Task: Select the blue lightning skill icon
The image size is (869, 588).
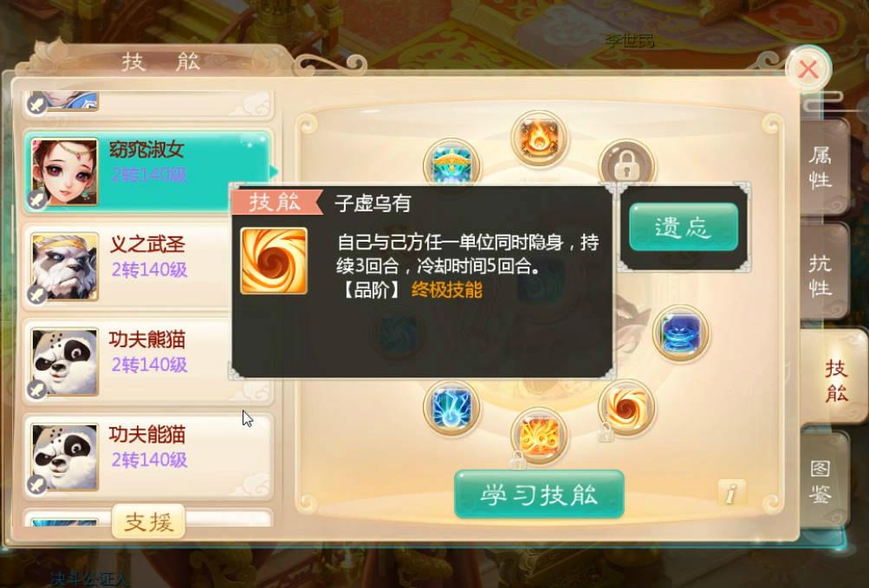Action: click(x=451, y=407)
